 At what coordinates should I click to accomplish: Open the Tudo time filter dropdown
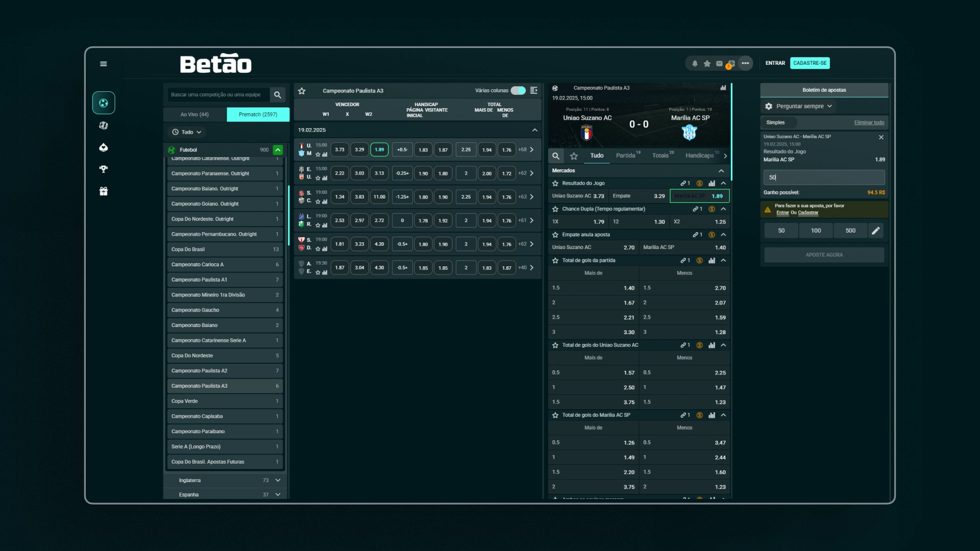tap(187, 132)
